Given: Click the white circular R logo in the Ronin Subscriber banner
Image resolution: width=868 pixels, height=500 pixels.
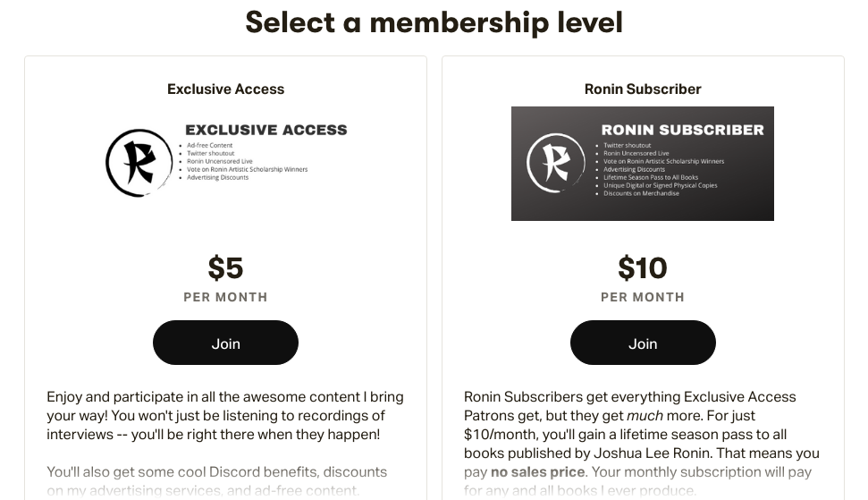Looking at the screenshot, I should coord(556,163).
